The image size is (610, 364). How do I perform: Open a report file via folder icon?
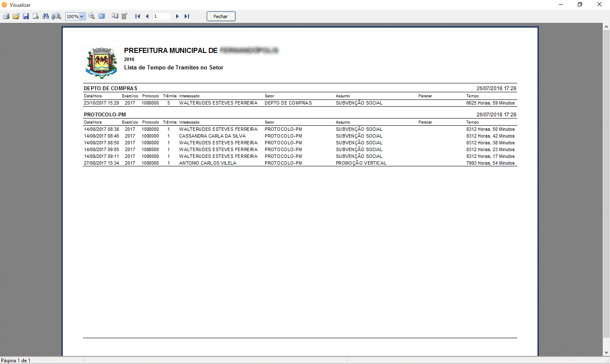point(16,17)
